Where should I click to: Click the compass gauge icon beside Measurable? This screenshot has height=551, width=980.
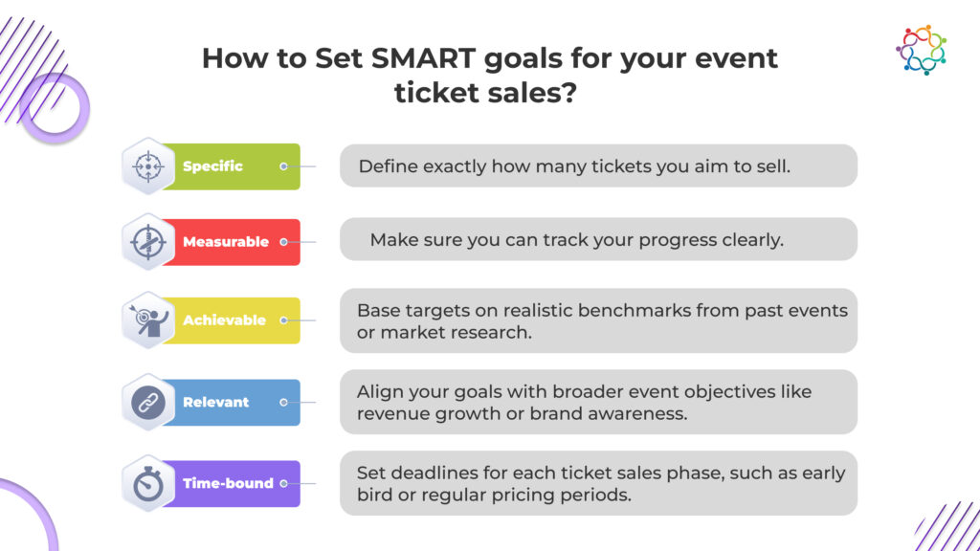148,242
